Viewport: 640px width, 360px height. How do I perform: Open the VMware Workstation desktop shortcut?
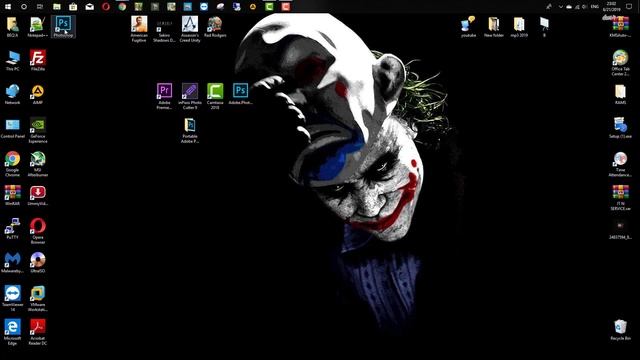[x=38, y=298]
